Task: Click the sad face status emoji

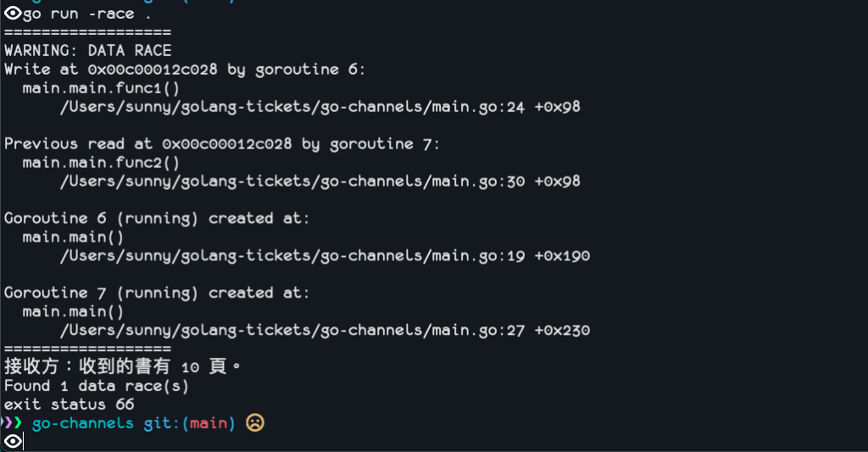Action: pyautogui.click(x=254, y=422)
